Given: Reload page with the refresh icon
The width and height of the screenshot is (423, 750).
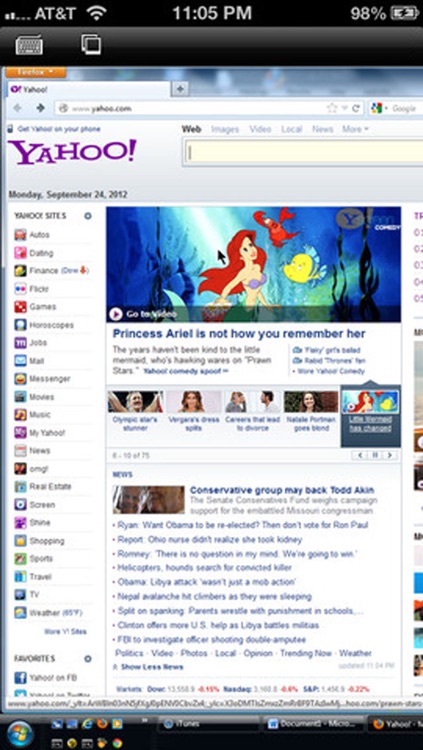Looking at the screenshot, I should pos(356,109).
